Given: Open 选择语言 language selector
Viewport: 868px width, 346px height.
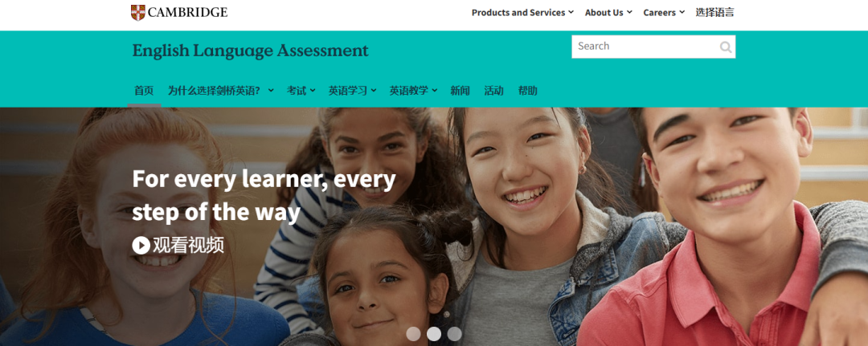Looking at the screenshot, I should click(714, 12).
